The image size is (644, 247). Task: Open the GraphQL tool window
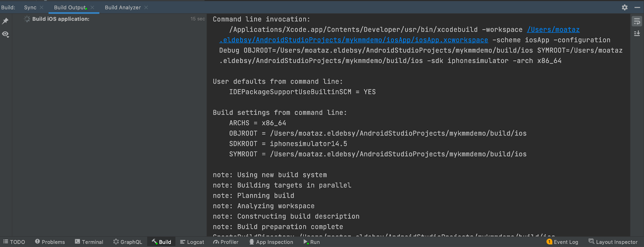128,242
